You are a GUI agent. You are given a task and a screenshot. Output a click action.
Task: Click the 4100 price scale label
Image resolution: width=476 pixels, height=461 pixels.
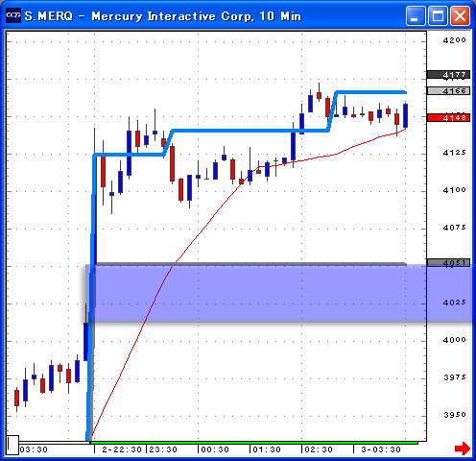[454, 190]
